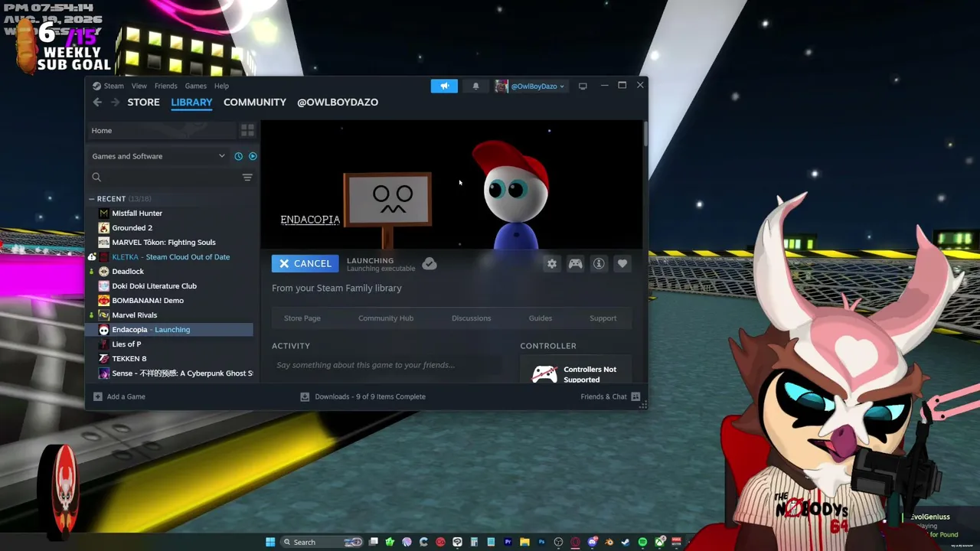Screen dimensions: 980x551
Task: Open Endacopia Store Page link
Action: point(302,318)
